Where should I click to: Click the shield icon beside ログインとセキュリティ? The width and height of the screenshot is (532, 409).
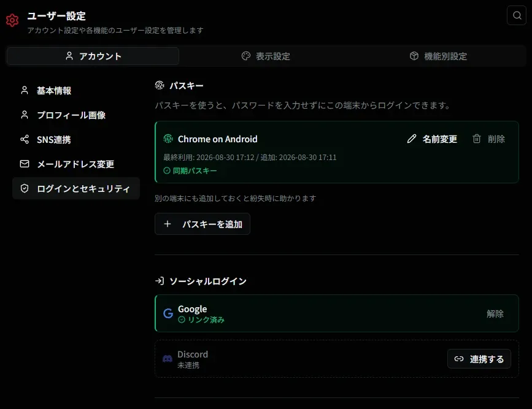point(25,188)
